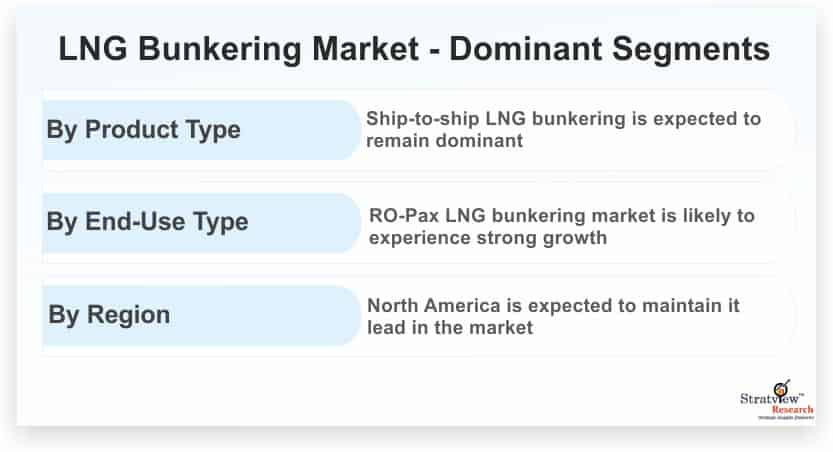Click the Stratview word in logo
Image resolution: width=833 pixels, height=452 pixels.
point(769,398)
